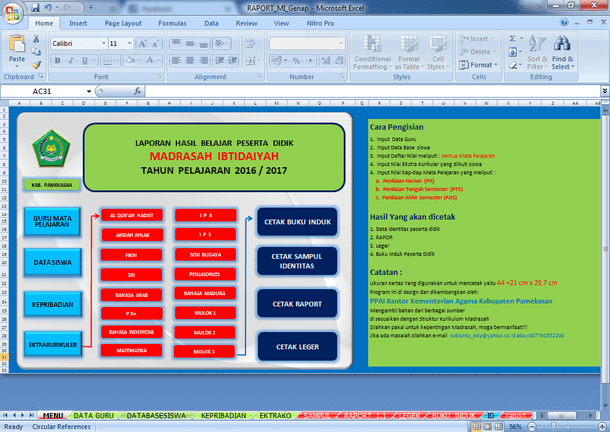Apply percent style format
This screenshot has height=432, width=610.
click(296, 60)
